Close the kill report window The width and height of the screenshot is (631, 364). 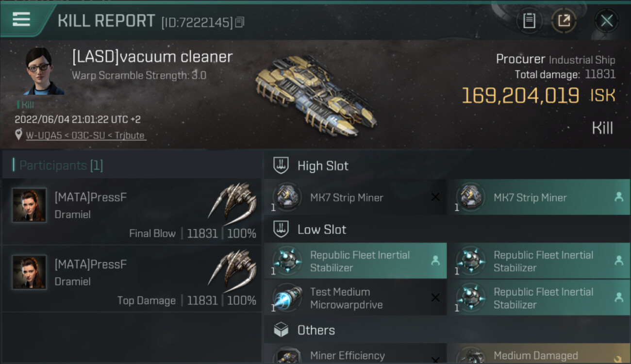pyautogui.click(x=606, y=21)
